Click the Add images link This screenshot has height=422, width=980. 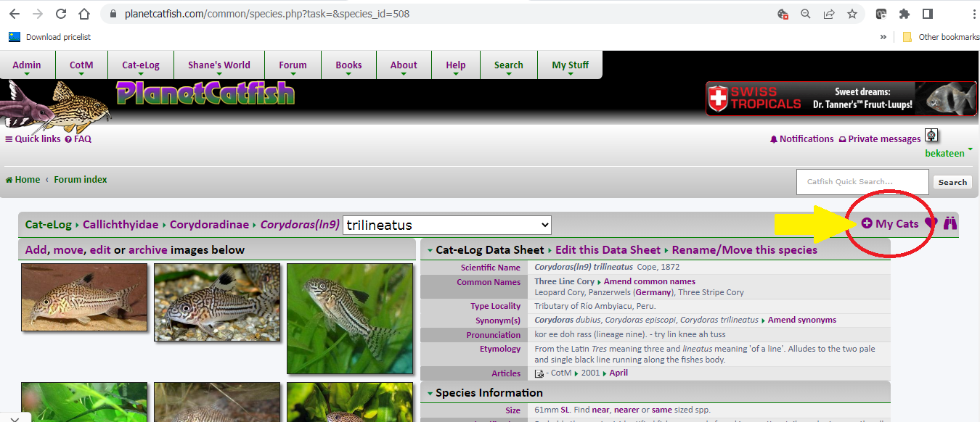click(x=36, y=250)
